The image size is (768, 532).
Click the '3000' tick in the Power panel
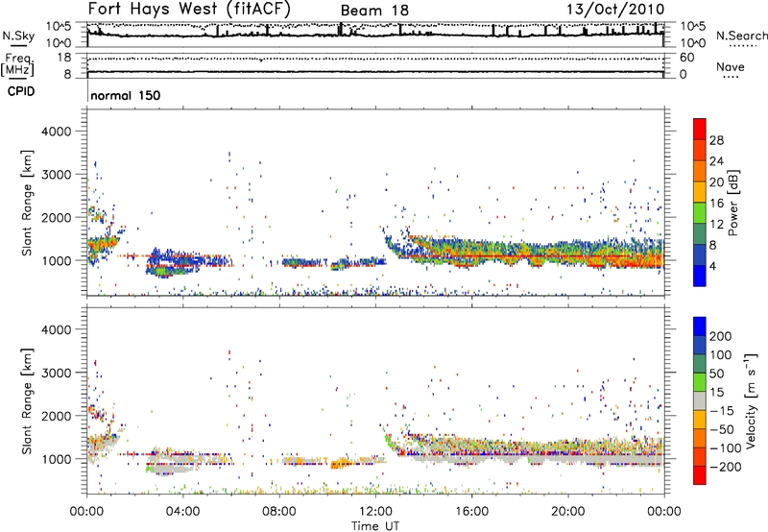click(57, 175)
